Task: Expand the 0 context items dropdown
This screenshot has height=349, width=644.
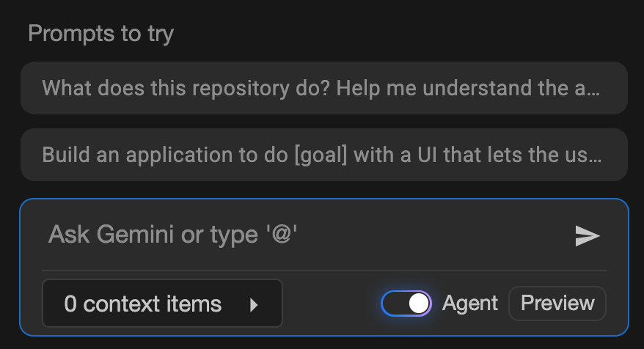Action: (x=162, y=304)
